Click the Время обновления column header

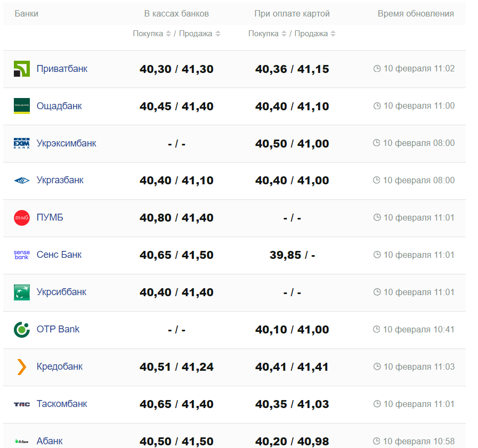coord(416,14)
